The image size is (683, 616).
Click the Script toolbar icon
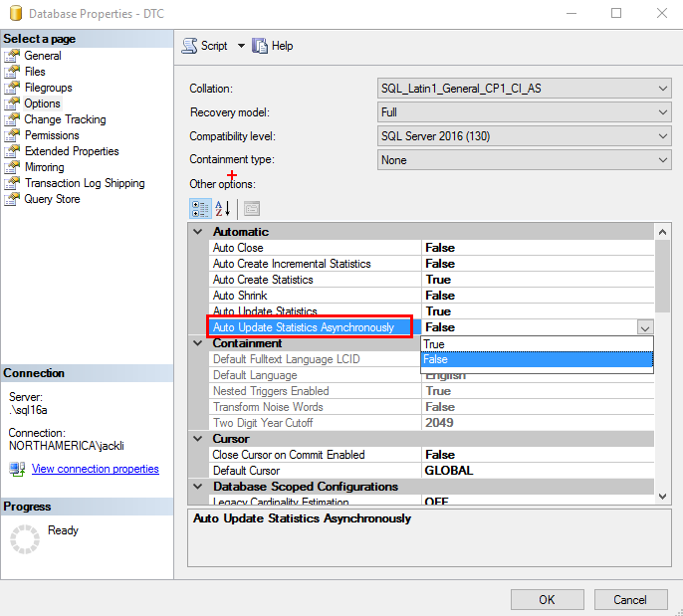(190, 46)
